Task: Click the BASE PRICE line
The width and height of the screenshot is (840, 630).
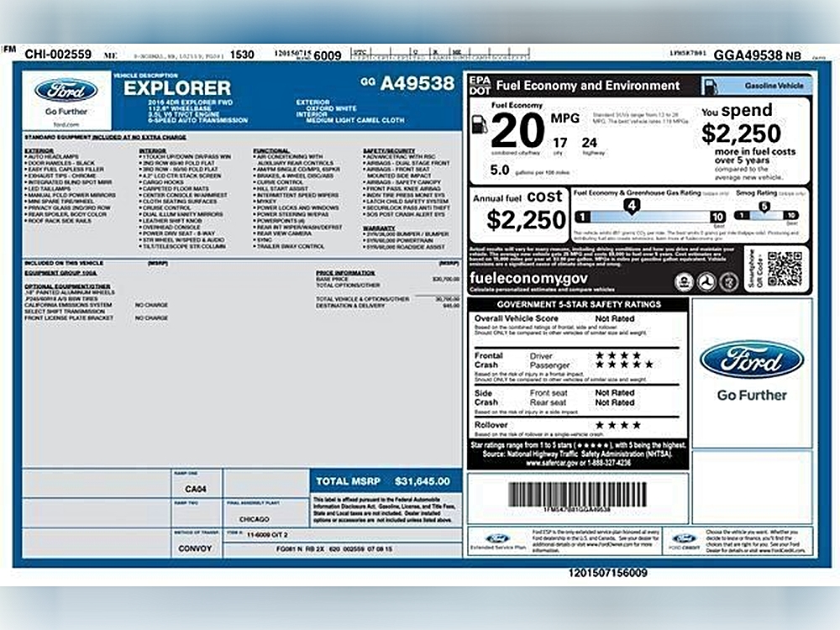Action: tap(386, 279)
